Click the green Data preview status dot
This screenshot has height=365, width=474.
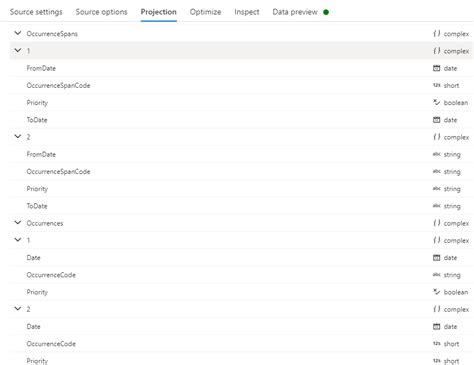click(326, 12)
